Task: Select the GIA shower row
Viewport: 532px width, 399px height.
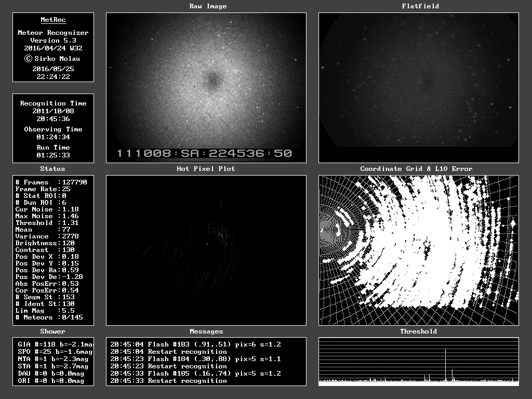Action: click(53, 344)
